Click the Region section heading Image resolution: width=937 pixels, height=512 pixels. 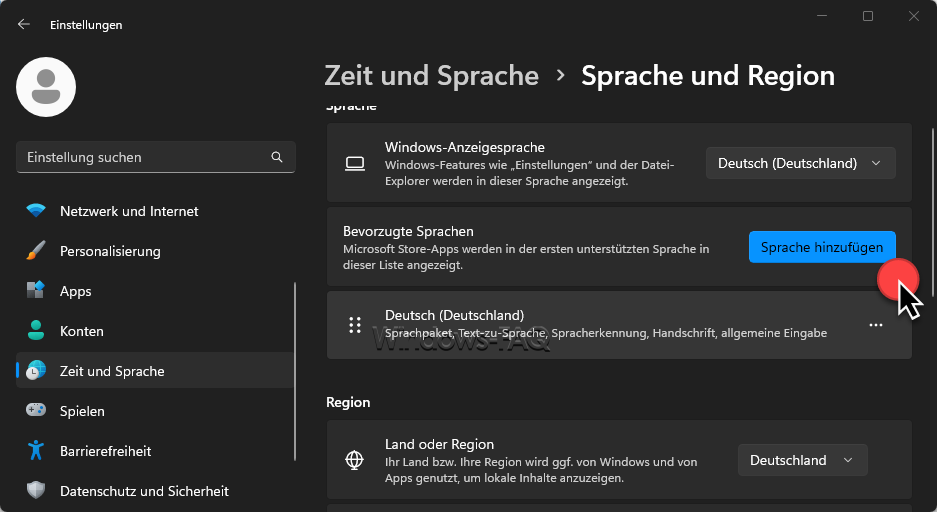(x=348, y=402)
